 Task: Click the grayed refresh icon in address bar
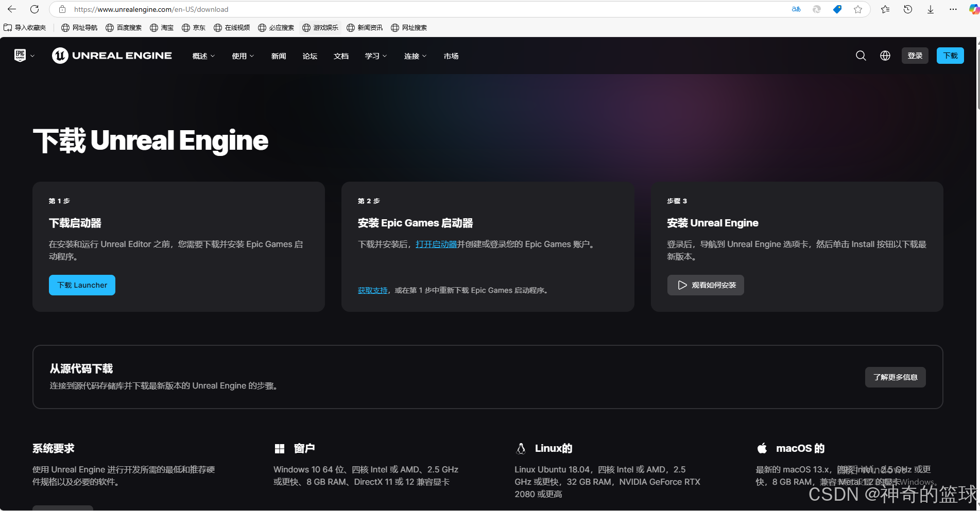pyautogui.click(x=817, y=9)
